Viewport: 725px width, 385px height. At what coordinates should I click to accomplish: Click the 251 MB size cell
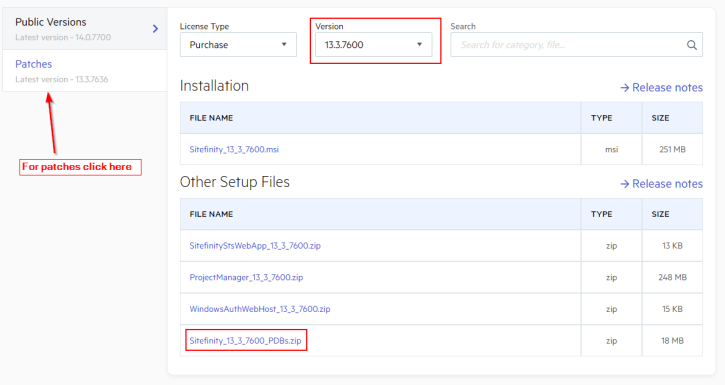[x=672, y=149]
